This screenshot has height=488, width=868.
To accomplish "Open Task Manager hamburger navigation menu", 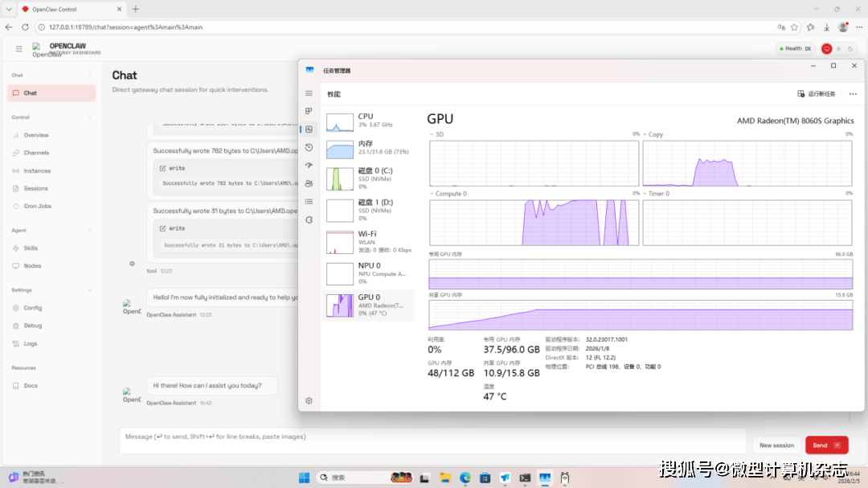I will tap(309, 93).
